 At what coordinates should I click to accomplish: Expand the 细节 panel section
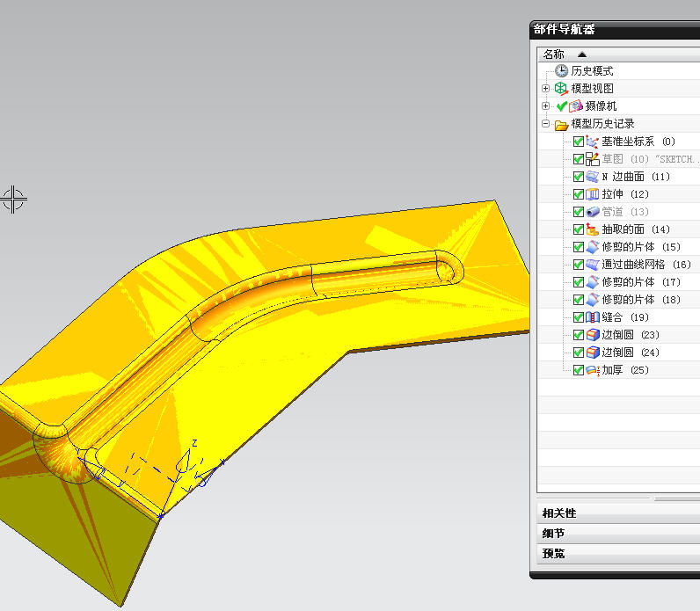coord(618,534)
